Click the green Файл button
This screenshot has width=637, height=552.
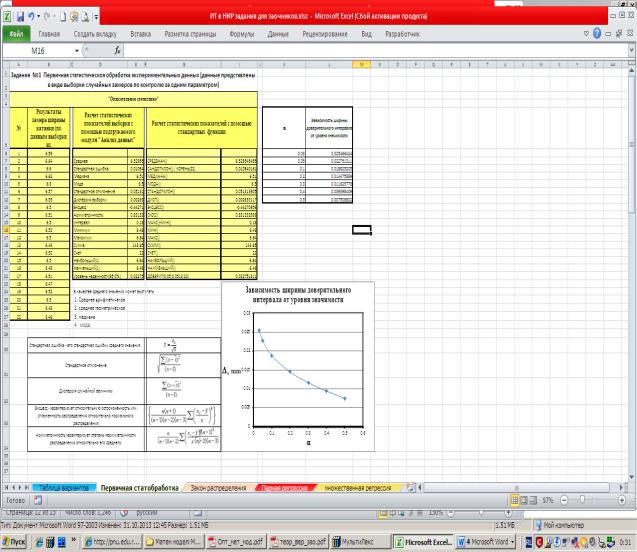(16, 33)
